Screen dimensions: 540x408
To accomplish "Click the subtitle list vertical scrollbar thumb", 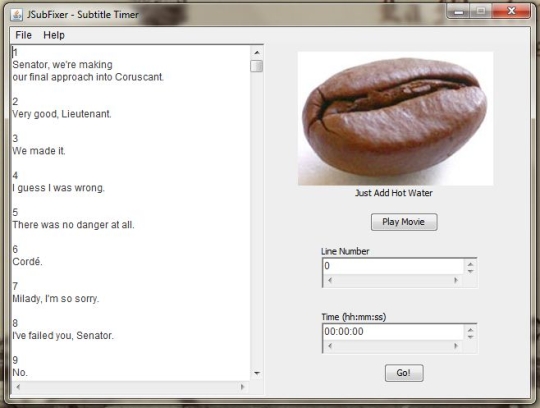I will (x=257, y=66).
